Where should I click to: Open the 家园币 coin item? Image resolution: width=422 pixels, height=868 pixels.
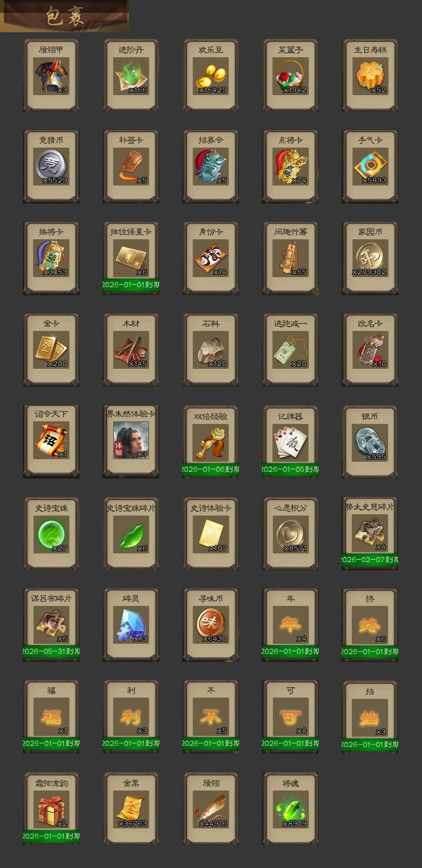click(x=370, y=259)
